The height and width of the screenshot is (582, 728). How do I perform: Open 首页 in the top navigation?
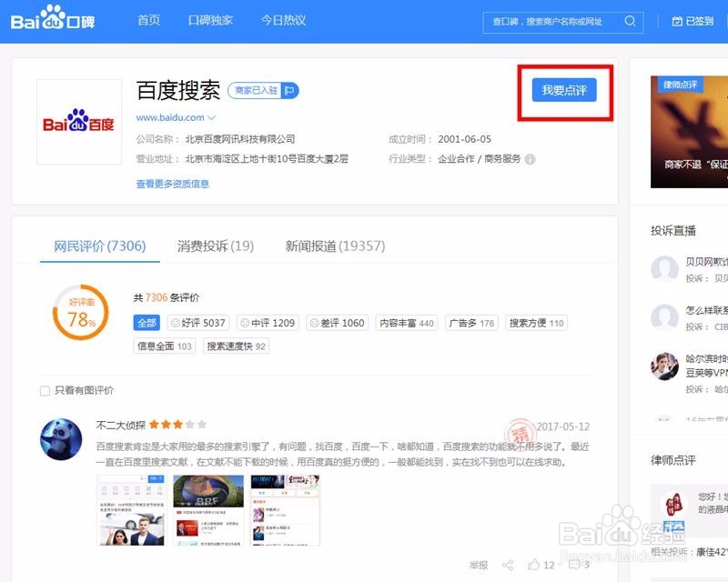point(148,20)
